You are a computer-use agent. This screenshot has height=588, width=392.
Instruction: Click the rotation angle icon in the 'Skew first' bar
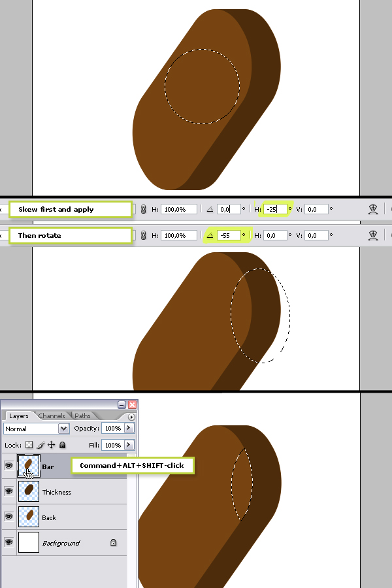click(210, 209)
